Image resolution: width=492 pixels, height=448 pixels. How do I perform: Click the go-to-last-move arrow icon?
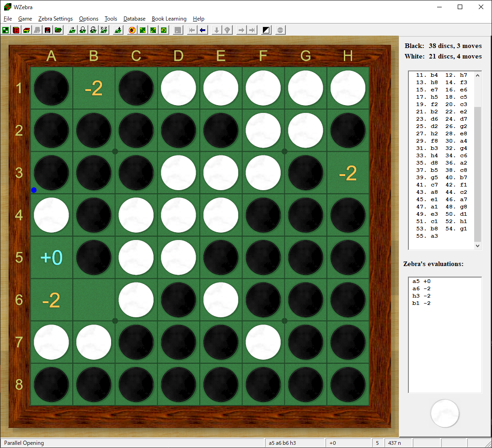pos(251,30)
